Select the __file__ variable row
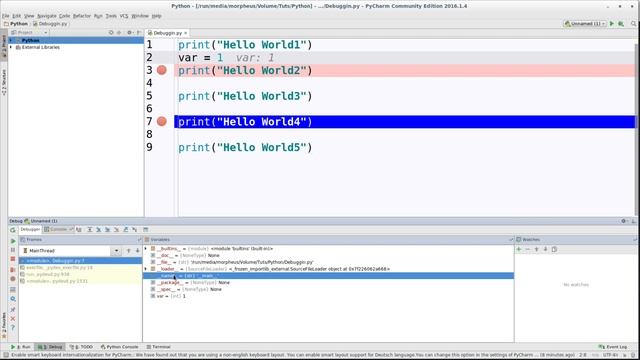Screen dimensions: 640x360 coord(328,262)
